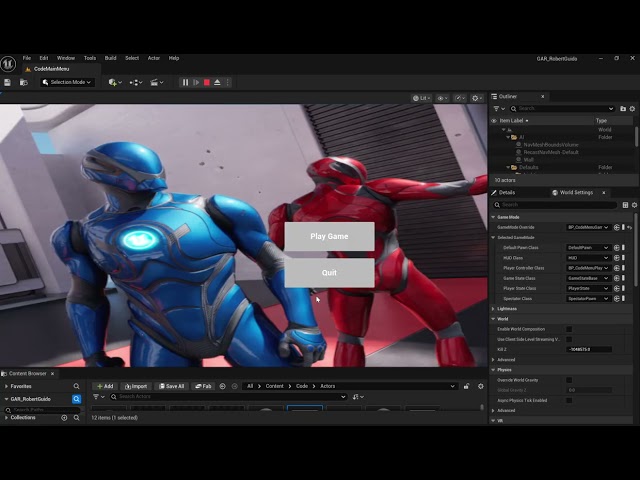Image resolution: width=640 pixels, height=480 pixels.
Task: Open the Default Pawn Class dropdown
Action: pyautogui.click(x=588, y=248)
